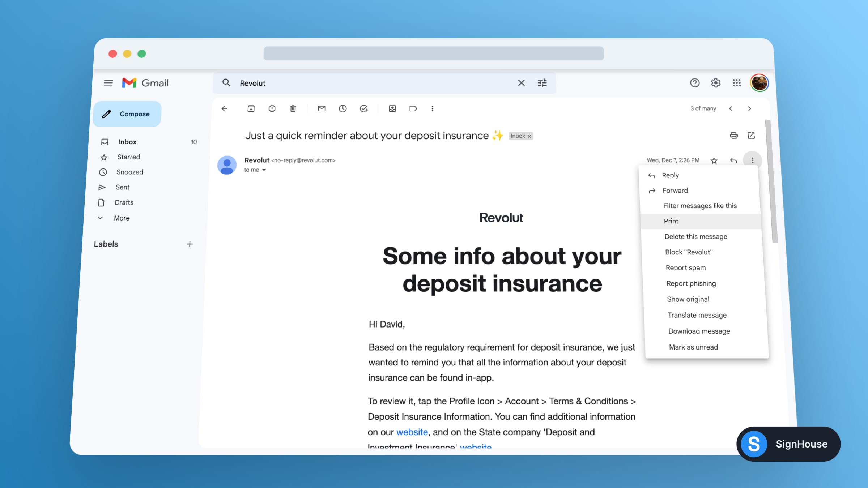Screen dimensions: 868x488
Task: Star the Revolut message
Action: tap(714, 160)
